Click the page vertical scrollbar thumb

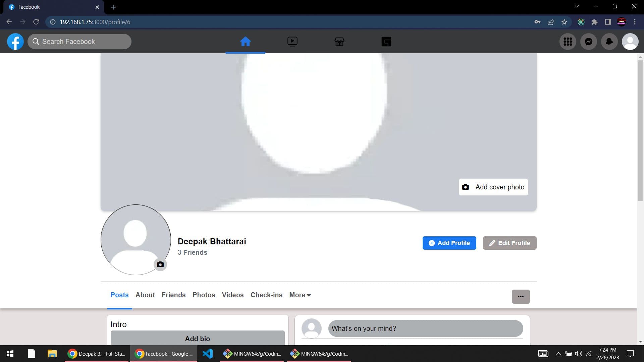pyautogui.click(x=640, y=131)
